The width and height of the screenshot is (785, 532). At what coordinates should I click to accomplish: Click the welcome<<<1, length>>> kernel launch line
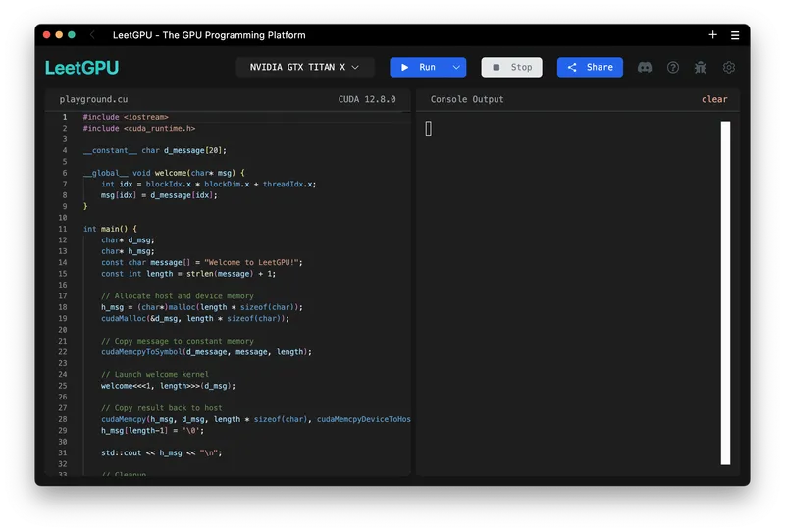click(x=168, y=386)
